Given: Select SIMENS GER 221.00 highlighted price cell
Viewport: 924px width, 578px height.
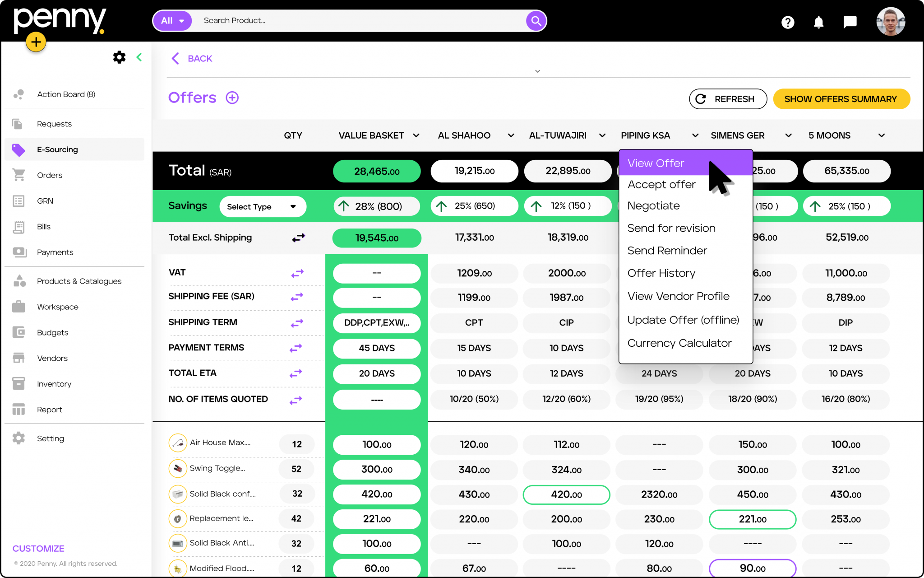Looking at the screenshot, I should coord(753,519).
